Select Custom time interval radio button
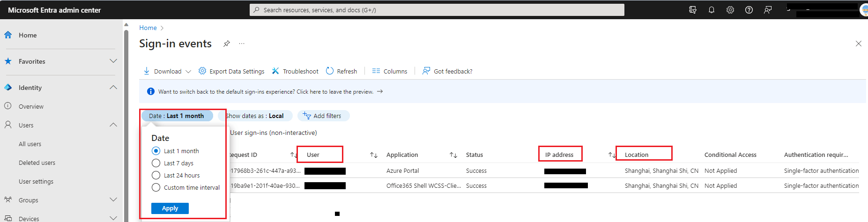868x222 pixels. (156, 187)
